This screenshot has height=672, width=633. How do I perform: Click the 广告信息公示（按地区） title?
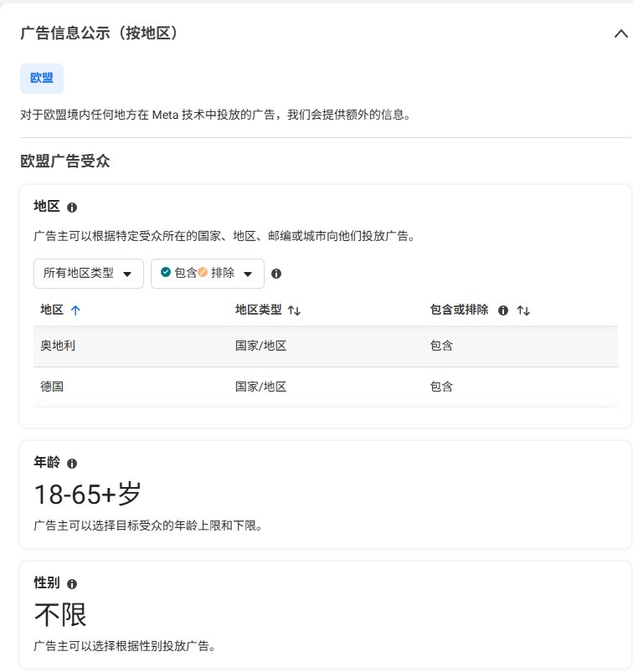tap(99, 33)
